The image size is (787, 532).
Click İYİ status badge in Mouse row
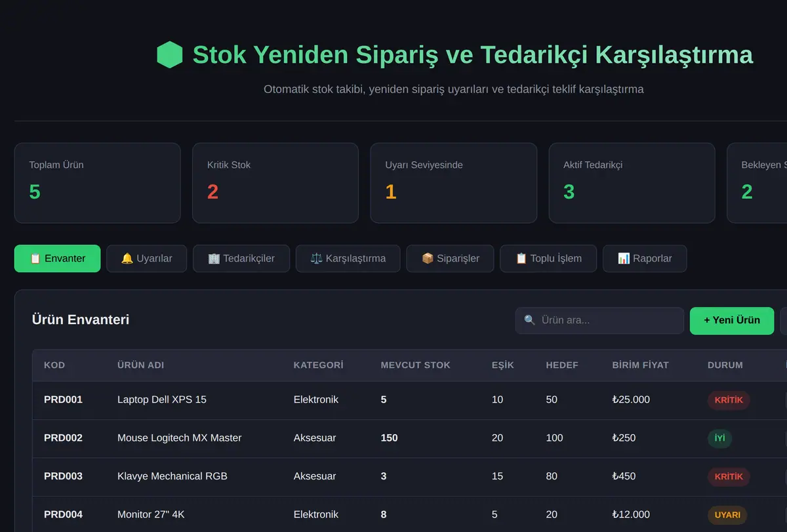point(719,438)
